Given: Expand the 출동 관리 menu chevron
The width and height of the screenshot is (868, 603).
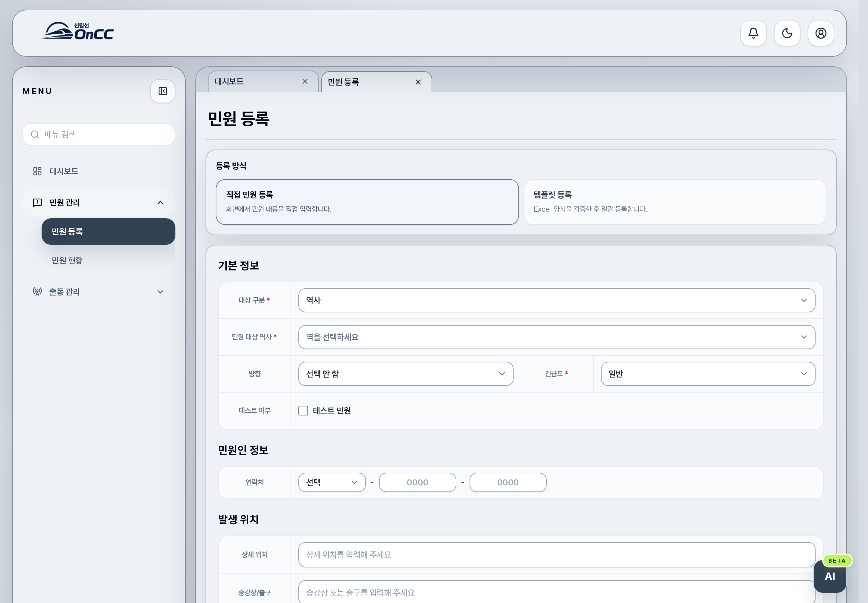Looking at the screenshot, I should click(x=160, y=292).
